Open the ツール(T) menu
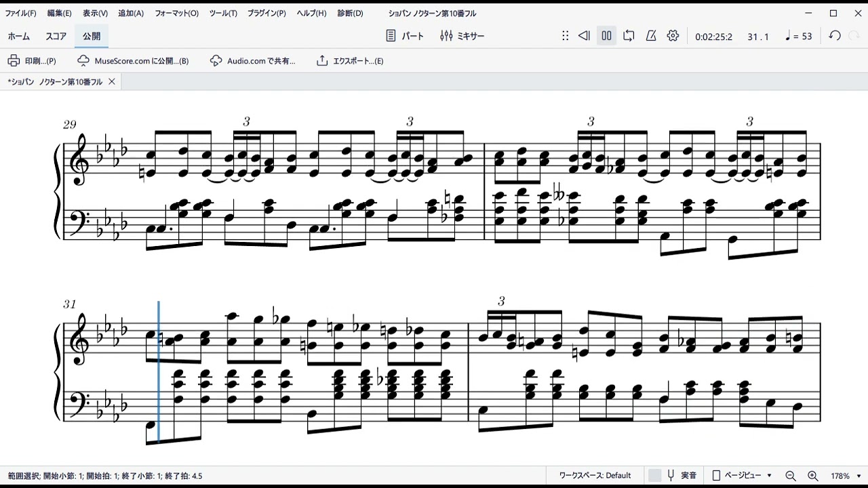 coord(223,13)
